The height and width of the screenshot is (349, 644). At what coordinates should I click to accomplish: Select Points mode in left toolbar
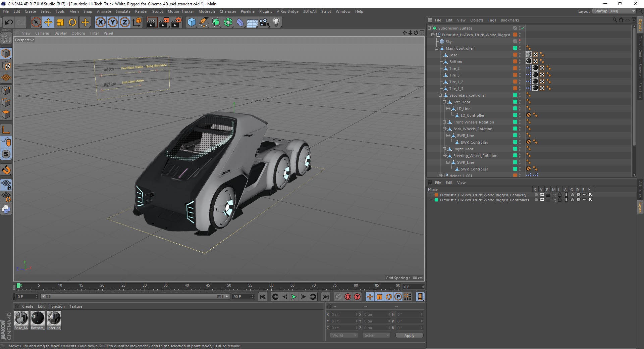pos(6,90)
